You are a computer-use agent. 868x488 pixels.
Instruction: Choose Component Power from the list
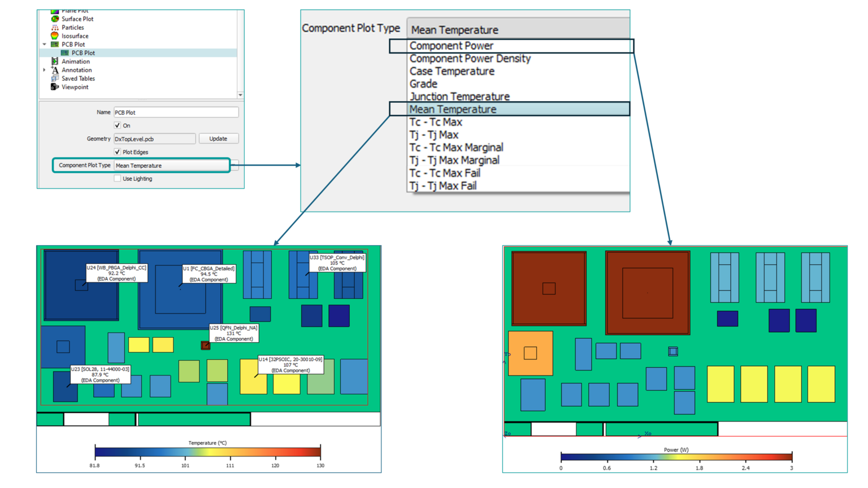pyautogui.click(x=452, y=45)
